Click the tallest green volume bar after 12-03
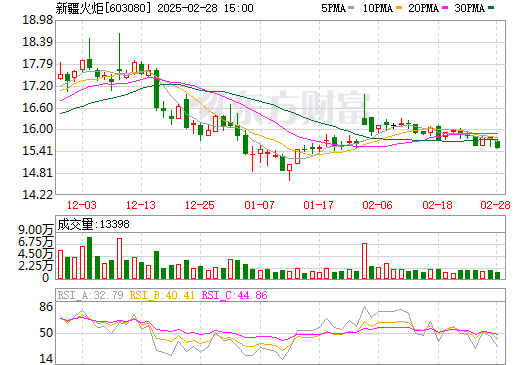 click(x=89, y=258)
